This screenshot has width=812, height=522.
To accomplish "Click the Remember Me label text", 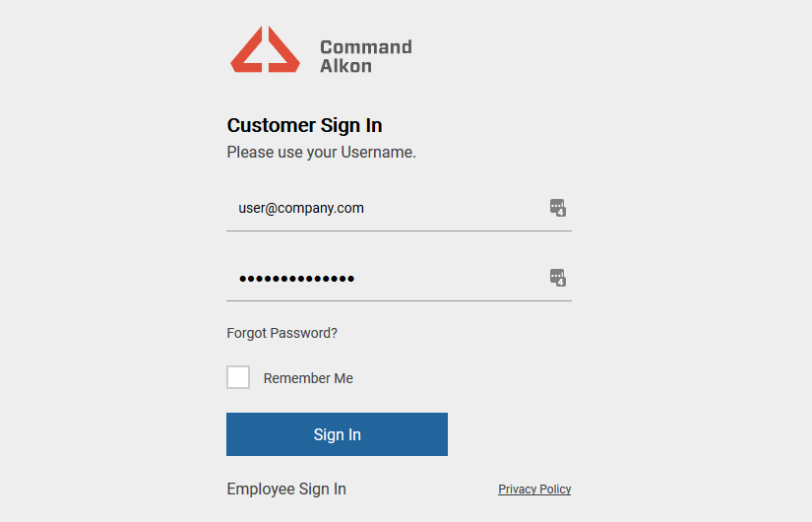I will point(308,378).
